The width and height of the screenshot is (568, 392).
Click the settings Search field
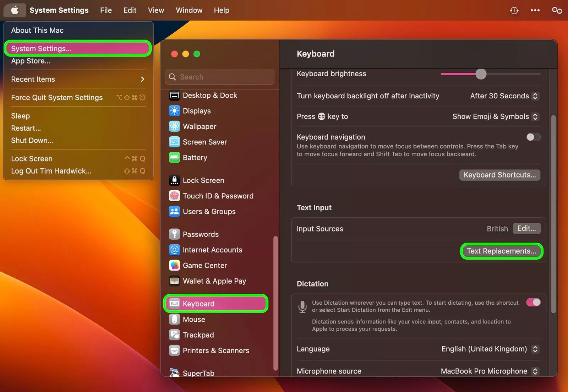[x=220, y=77]
